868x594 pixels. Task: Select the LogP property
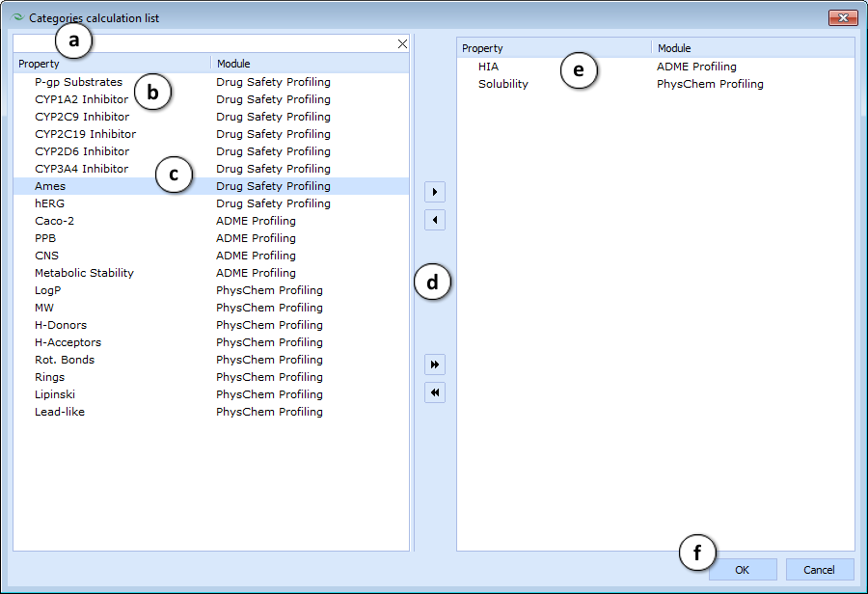[x=211, y=290]
